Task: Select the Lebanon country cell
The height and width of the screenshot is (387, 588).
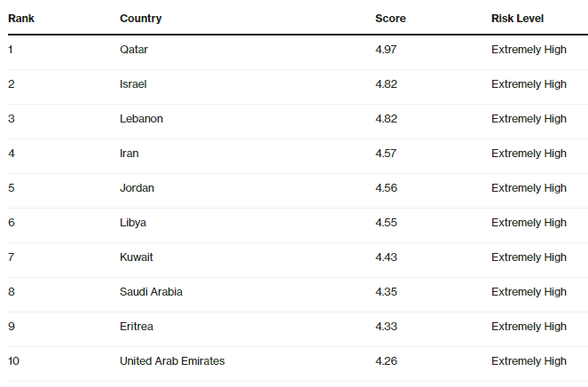Action: pyautogui.click(x=141, y=119)
